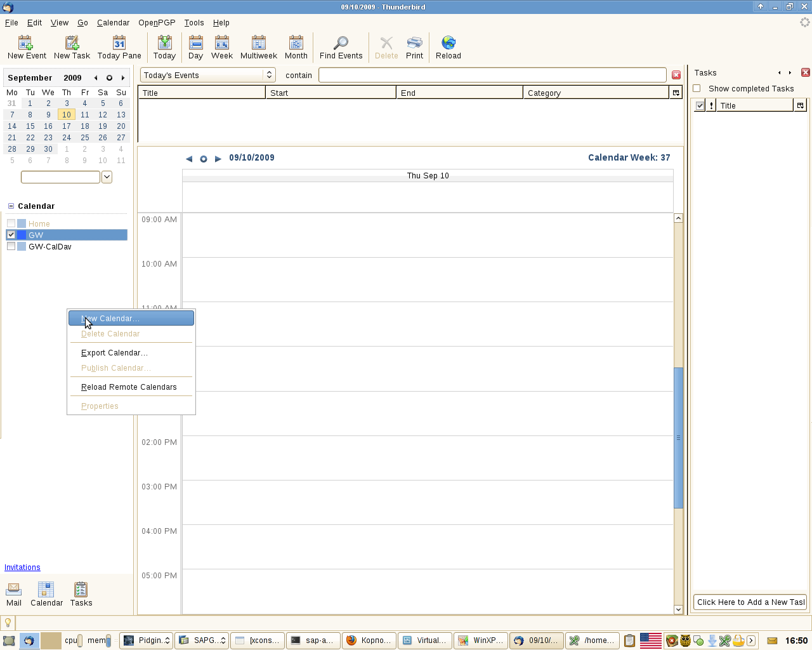Go to next day arrow beside 09/10/2009
The image size is (812, 650).
tap(218, 159)
